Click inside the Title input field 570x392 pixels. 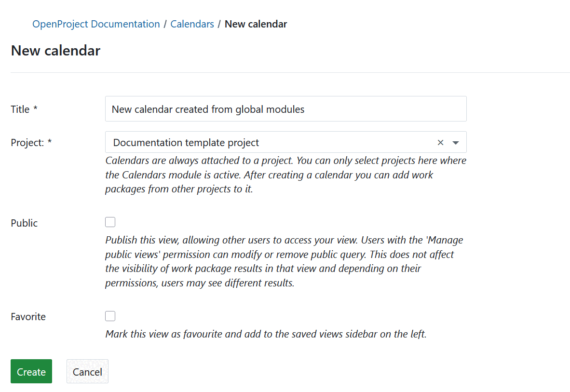pyautogui.click(x=285, y=109)
